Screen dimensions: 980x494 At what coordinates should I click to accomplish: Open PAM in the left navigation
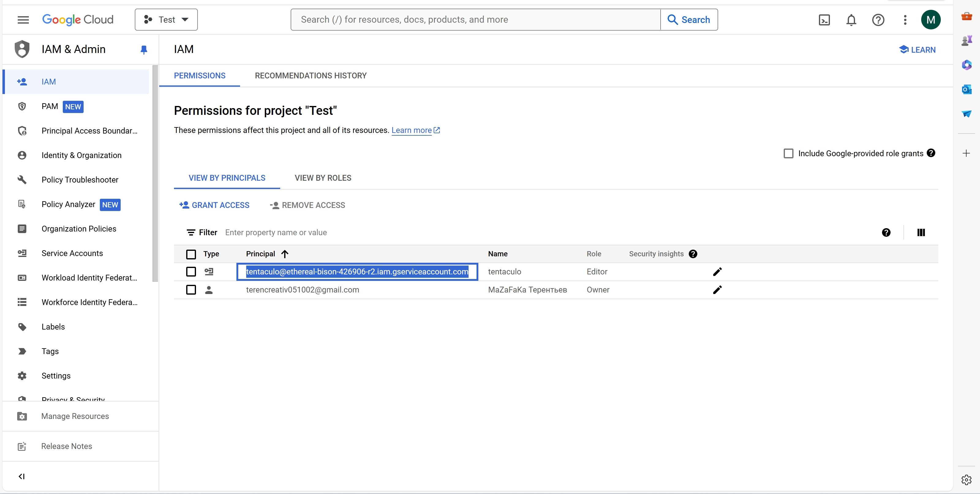click(76, 107)
